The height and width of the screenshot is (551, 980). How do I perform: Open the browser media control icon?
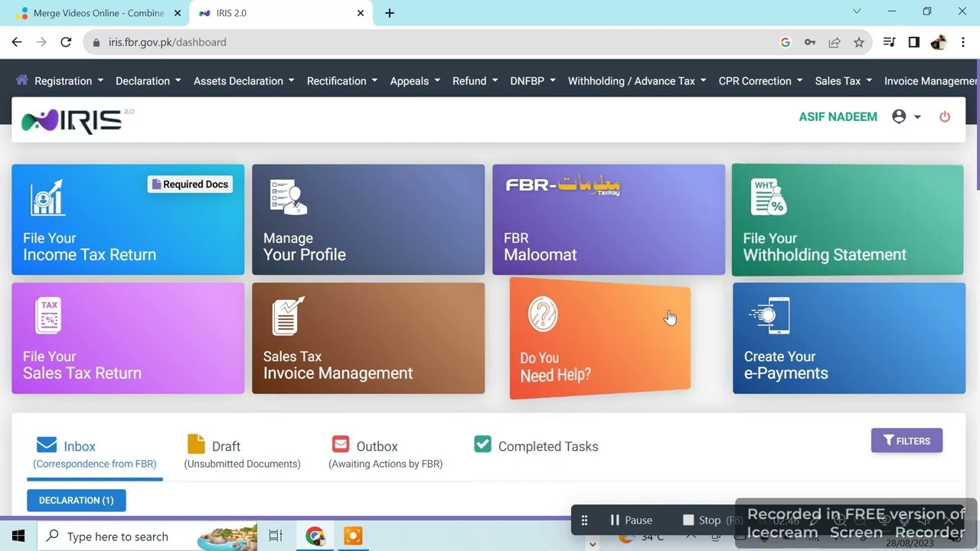point(889,42)
